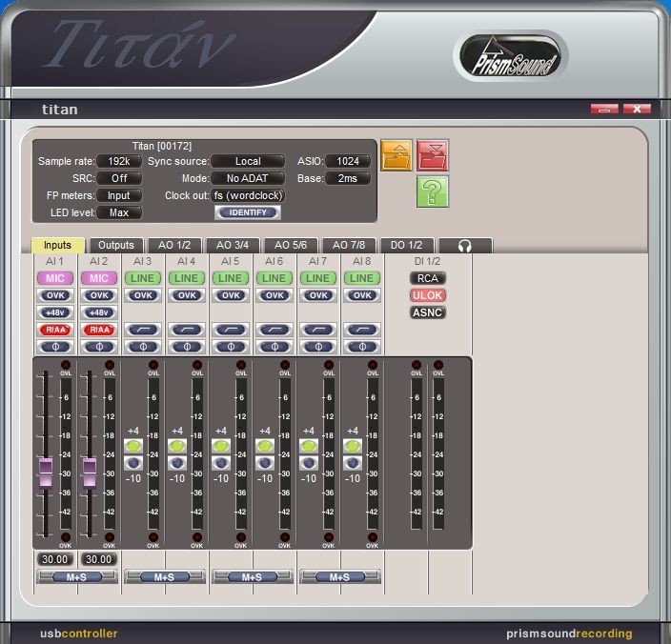Click the ULOK status indicator

tap(428, 295)
